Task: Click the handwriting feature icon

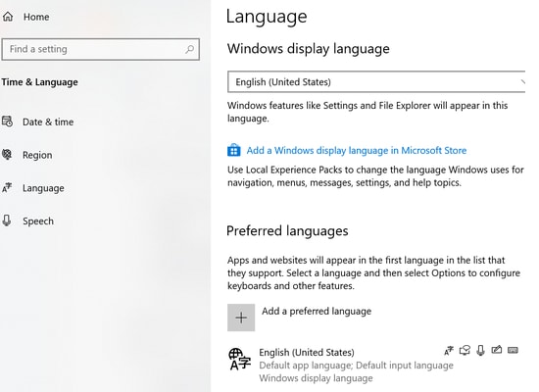Action: (x=497, y=350)
